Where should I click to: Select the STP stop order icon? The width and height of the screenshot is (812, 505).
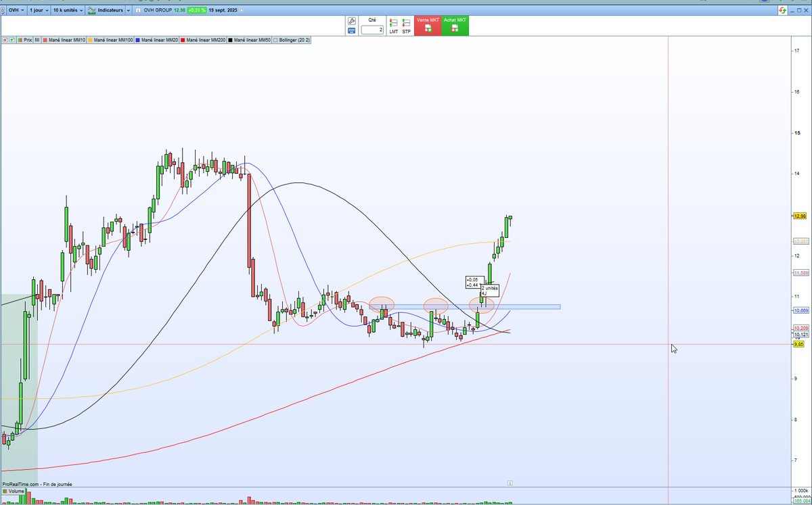[406, 26]
